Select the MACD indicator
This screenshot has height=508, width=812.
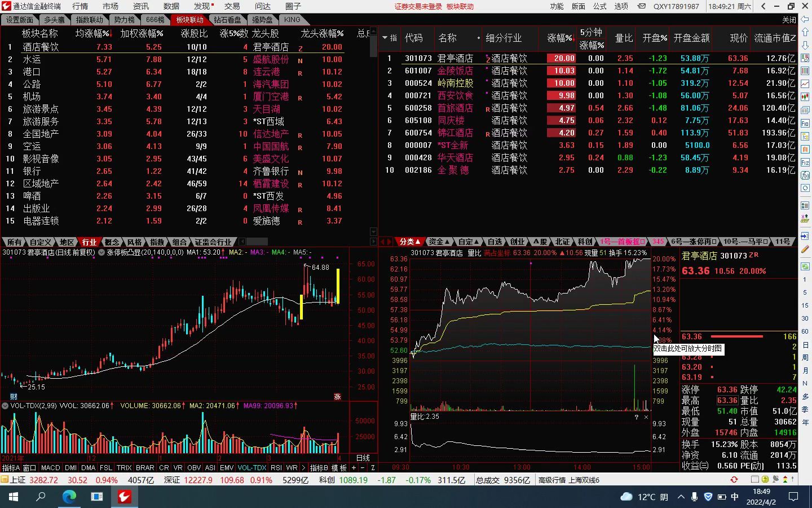(x=50, y=467)
